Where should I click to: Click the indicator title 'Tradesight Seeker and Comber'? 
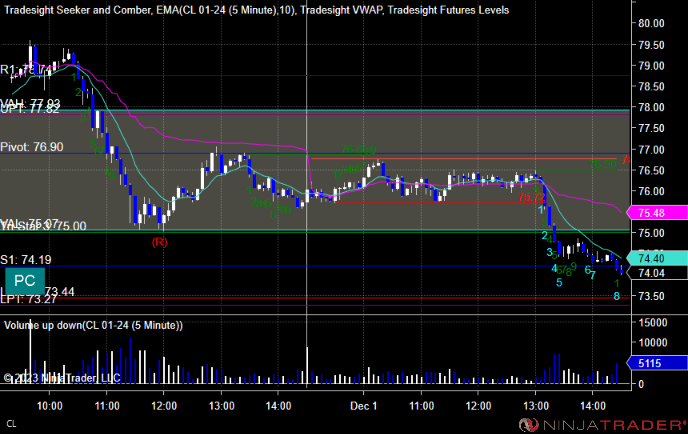click(78, 10)
